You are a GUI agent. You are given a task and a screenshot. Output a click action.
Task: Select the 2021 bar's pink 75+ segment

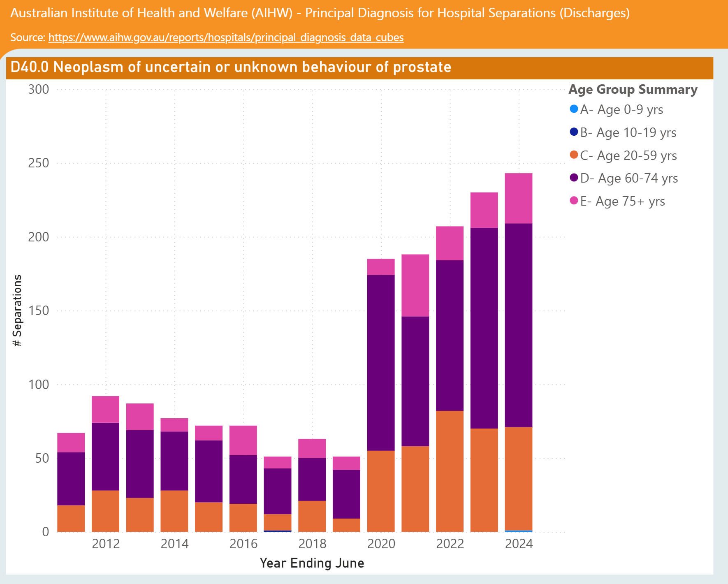coord(415,285)
